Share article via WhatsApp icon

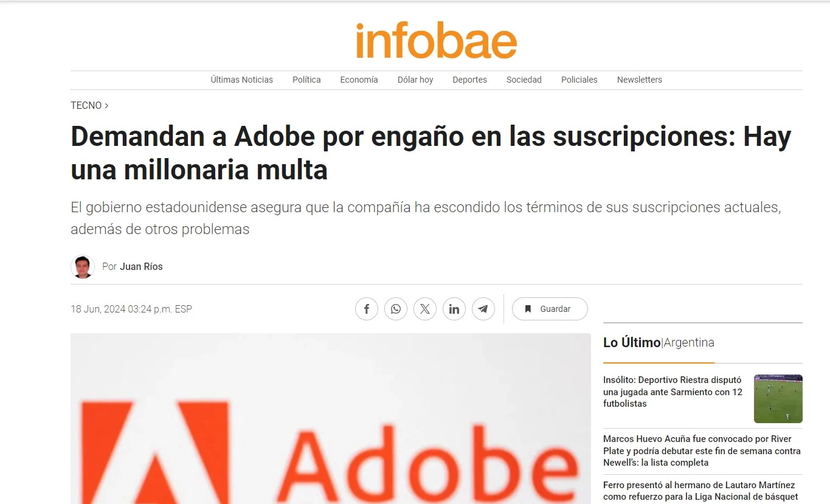point(396,309)
